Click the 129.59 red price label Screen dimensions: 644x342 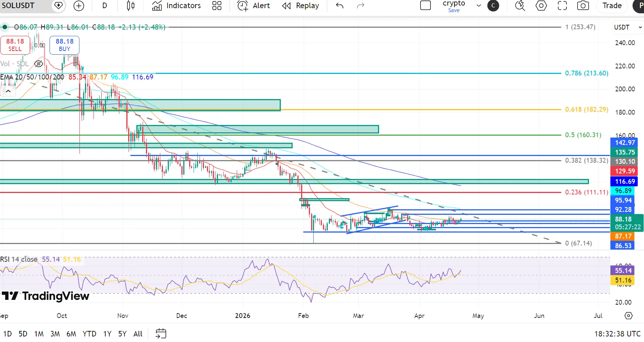point(624,171)
